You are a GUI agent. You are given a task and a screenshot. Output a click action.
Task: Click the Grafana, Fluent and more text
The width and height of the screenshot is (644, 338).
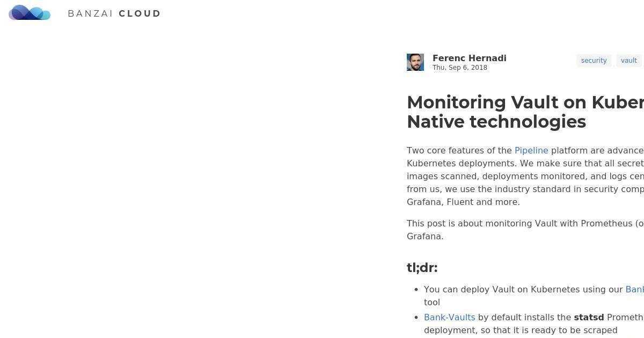(463, 202)
